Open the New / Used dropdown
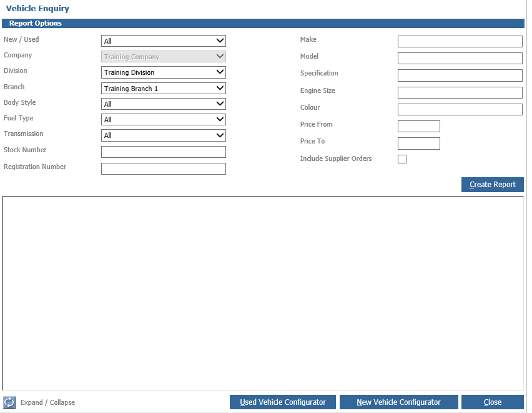This screenshot has height=413, width=532. pyautogui.click(x=164, y=41)
